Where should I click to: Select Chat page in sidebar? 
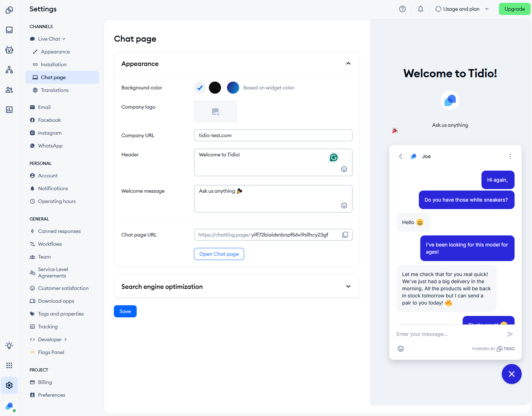(62, 77)
